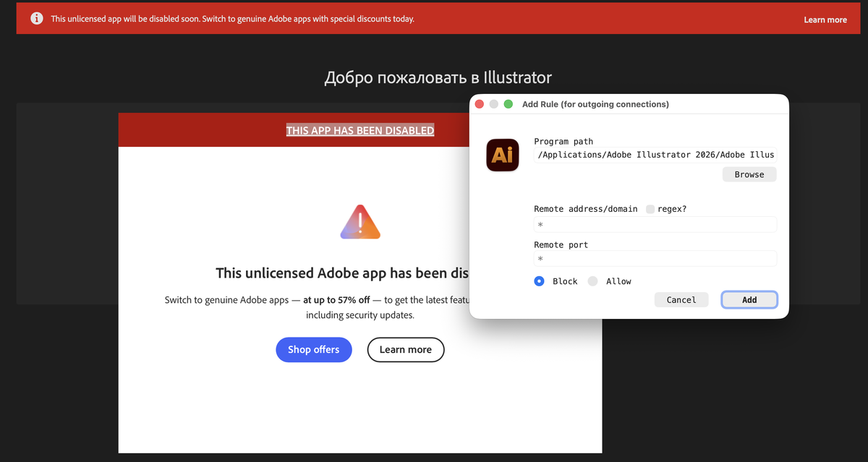Close the Add Rule window with the red button
Viewport: 868px width, 462px height.
(x=479, y=104)
